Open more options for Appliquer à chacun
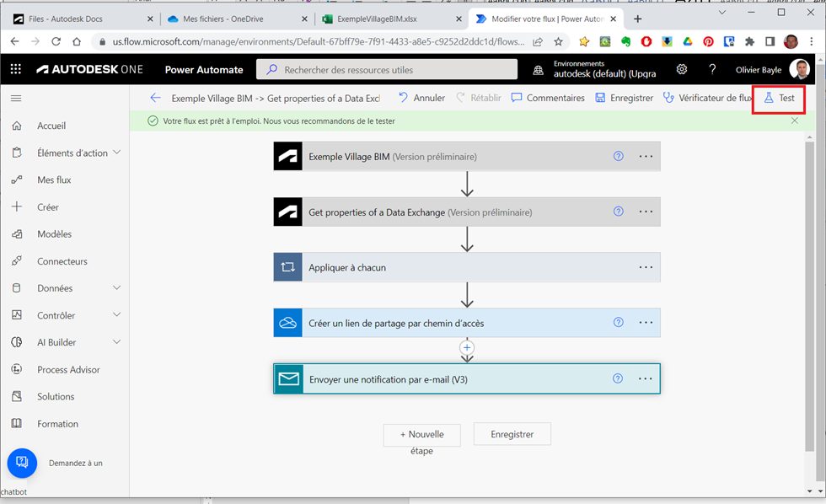Viewport: 826px width, 504px height. [x=646, y=267]
